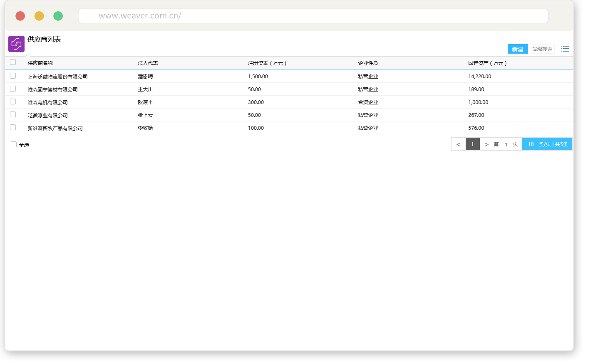Enable the 全选 checkbox below the table
The height and width of the screenshot is (364, 593).
(x=14, y=145)
